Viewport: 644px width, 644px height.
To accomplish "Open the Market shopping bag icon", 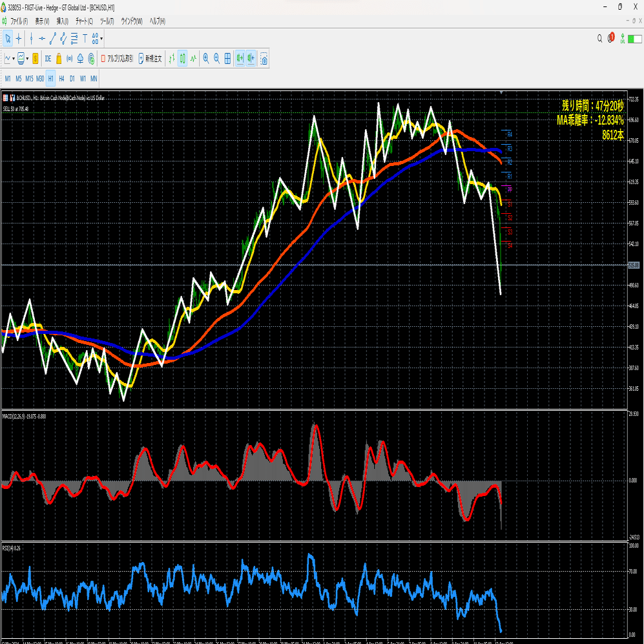I will (59, 59).
